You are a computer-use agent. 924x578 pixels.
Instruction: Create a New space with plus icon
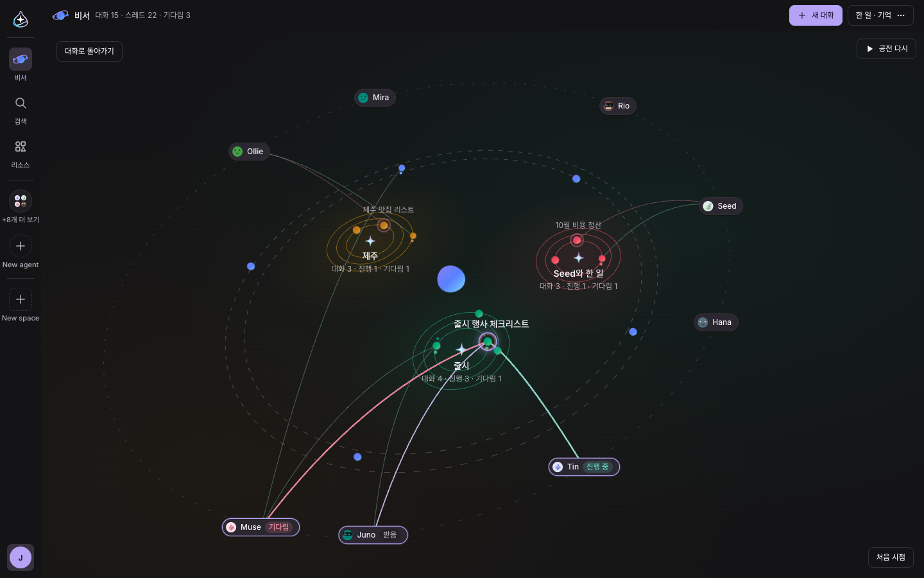click(21, 299)
